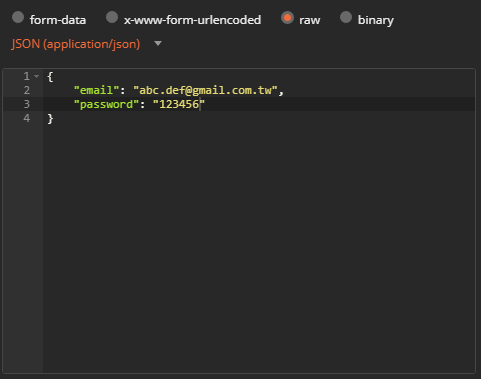481x379 pixels.
Task: Click line number 3 in the gutter
Action: tap(27, 104)
